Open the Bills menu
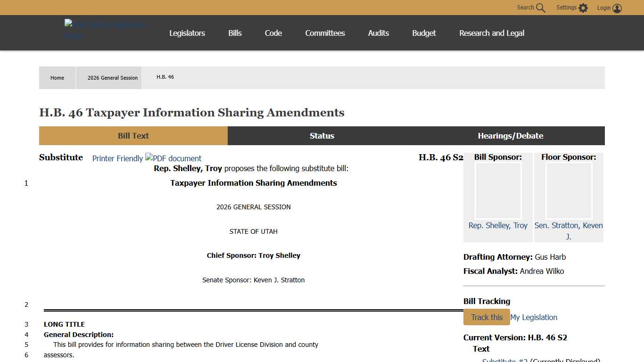 235,33
